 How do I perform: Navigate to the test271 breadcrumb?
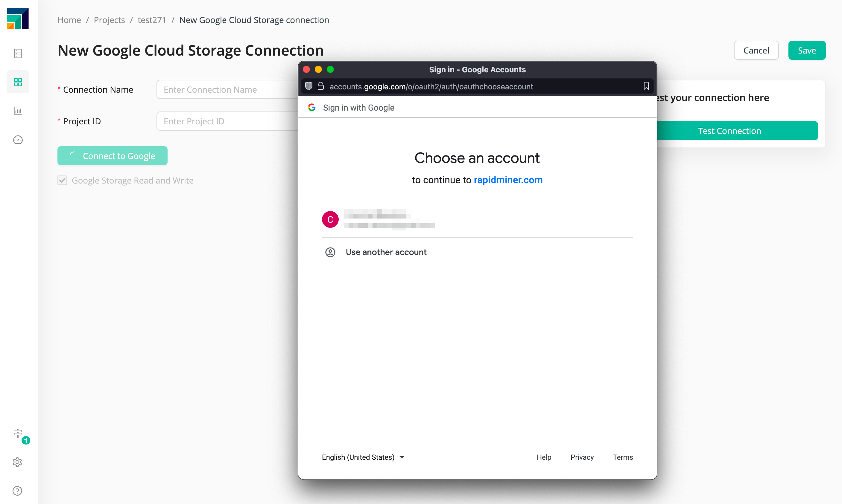[x=152, y=20]
